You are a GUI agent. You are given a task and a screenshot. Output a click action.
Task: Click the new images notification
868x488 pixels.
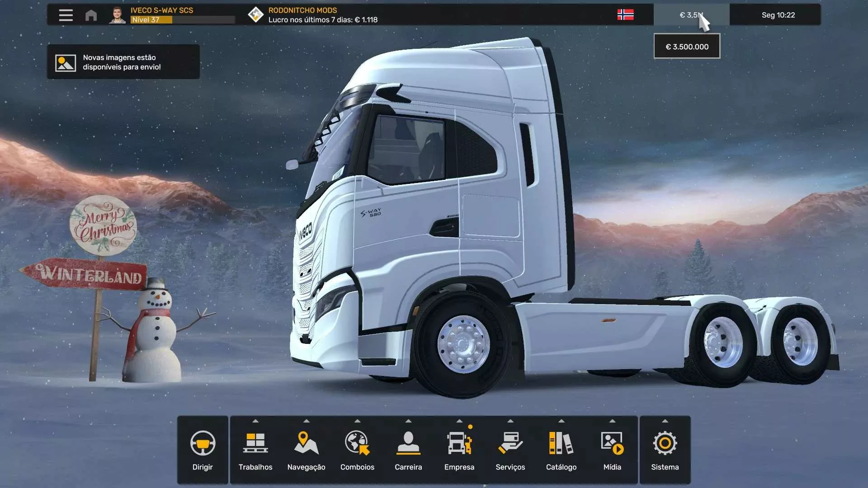coord(123,62)
